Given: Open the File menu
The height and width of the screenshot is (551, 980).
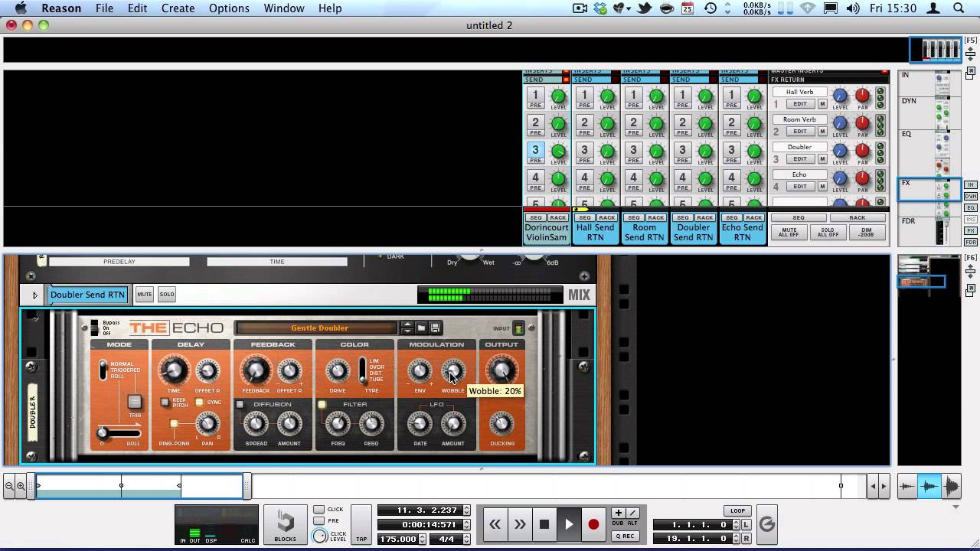Looking at the screenshot, I should pyautogui.click(x=104, y=8).
